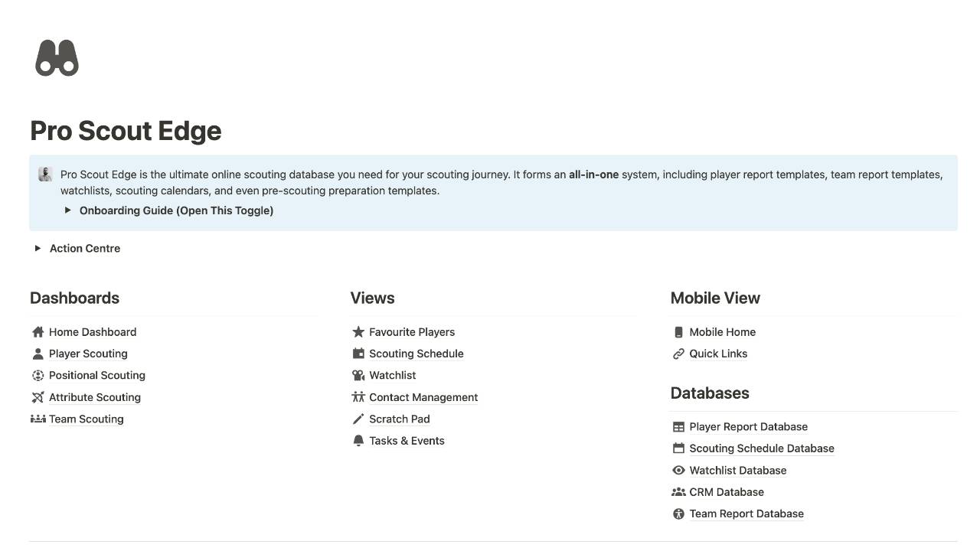Click the Pro Scout Edge page title
The image size is (980, 551).
coord(126,131)
